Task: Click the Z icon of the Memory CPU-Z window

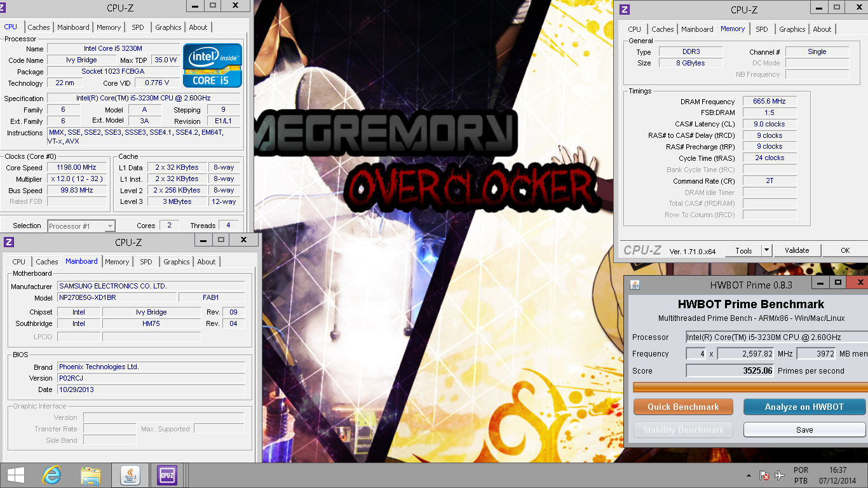Action: pos(625,10)
